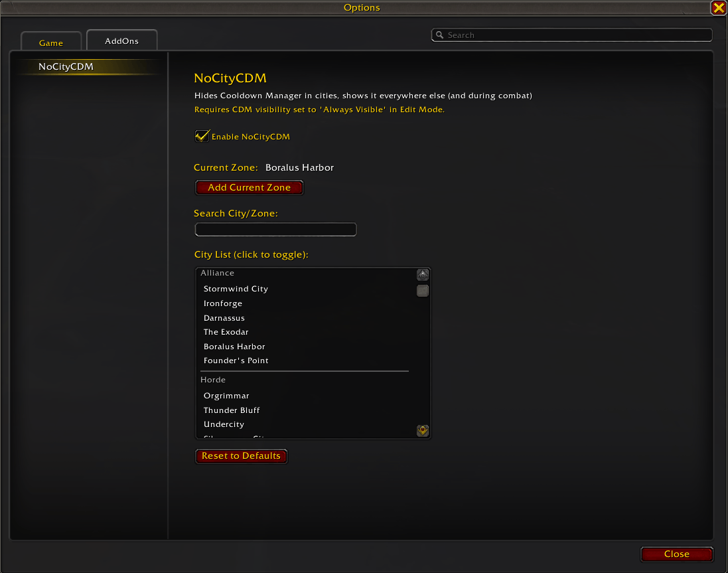Click the Add Current Zone button
The image size is (728, 573).
click(250, 188)
